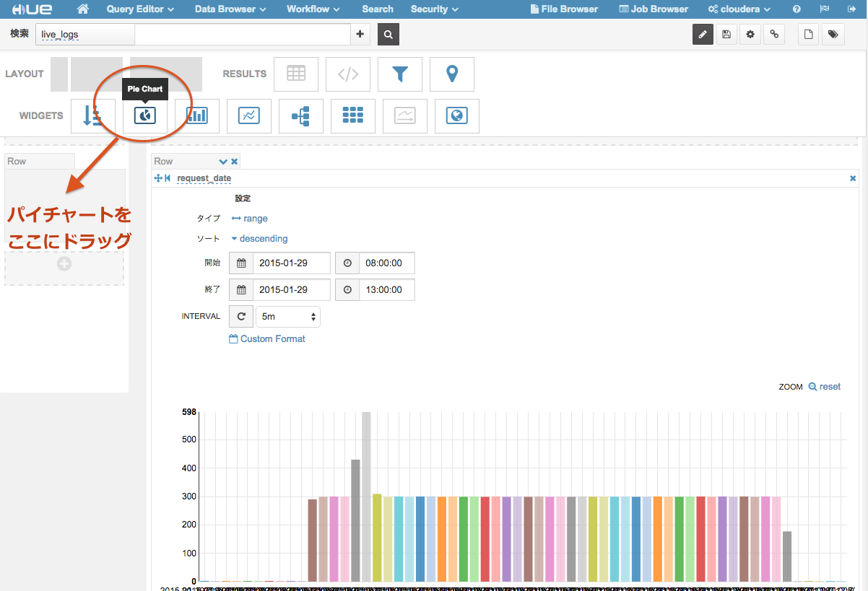Remove the Row with x icon
868x591 pixels.
pos(235,162)
